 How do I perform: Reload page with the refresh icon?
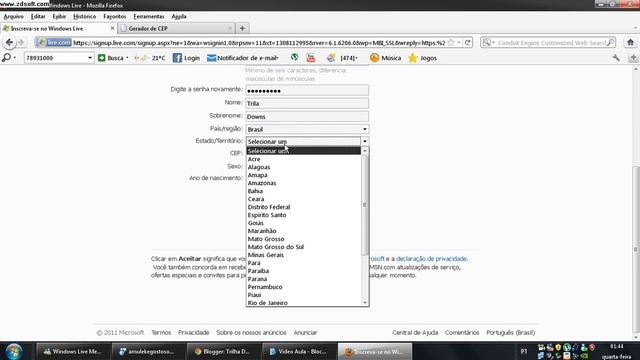468,42
